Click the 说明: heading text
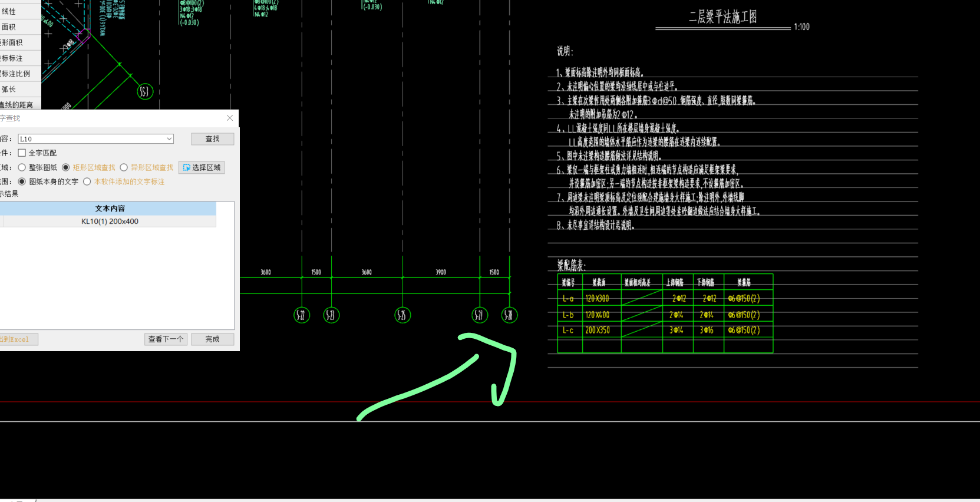Screen dimensions: 980x502 click(565, 51)
